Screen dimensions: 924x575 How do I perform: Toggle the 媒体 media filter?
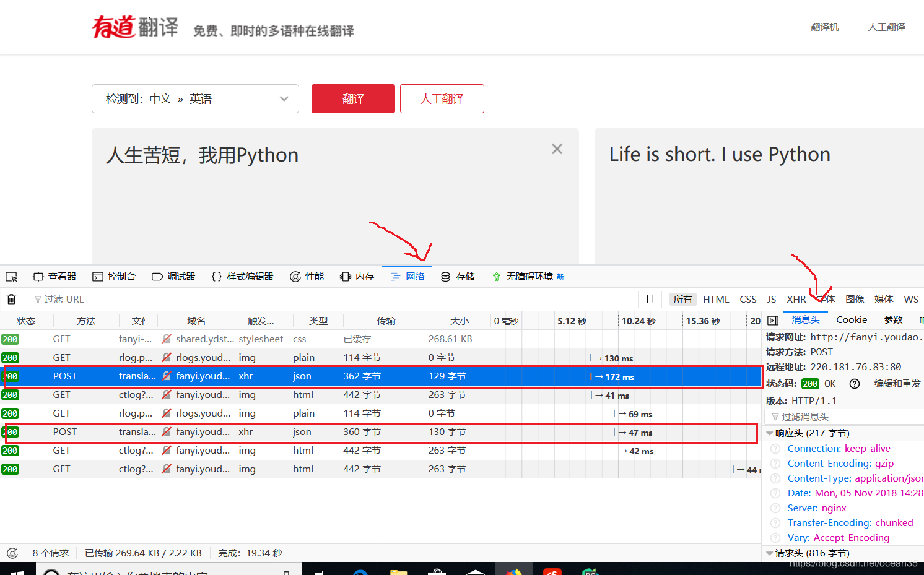[x=884, y=300]
